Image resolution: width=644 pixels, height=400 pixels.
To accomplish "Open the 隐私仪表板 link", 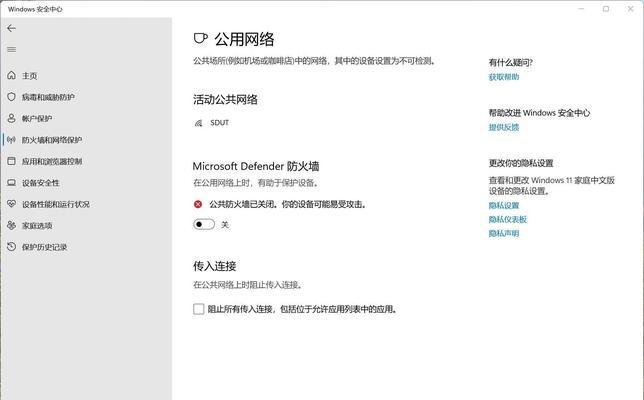I will pos(508,219).
